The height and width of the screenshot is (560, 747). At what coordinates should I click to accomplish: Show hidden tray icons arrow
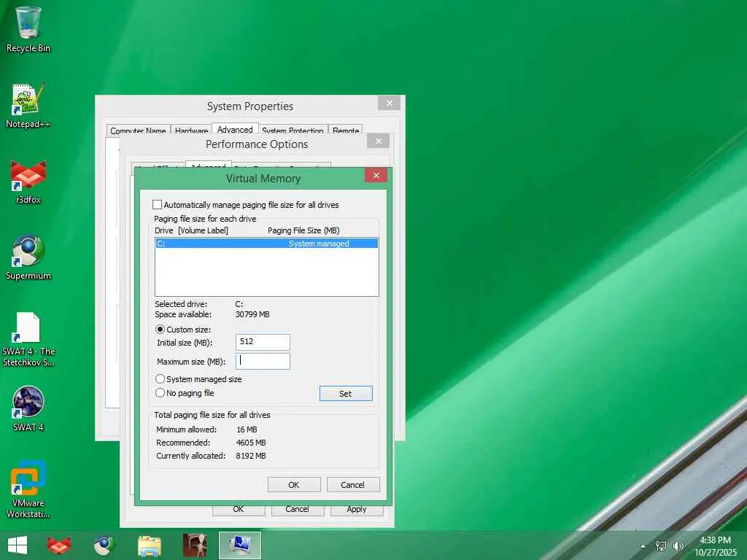pos(643,546)
